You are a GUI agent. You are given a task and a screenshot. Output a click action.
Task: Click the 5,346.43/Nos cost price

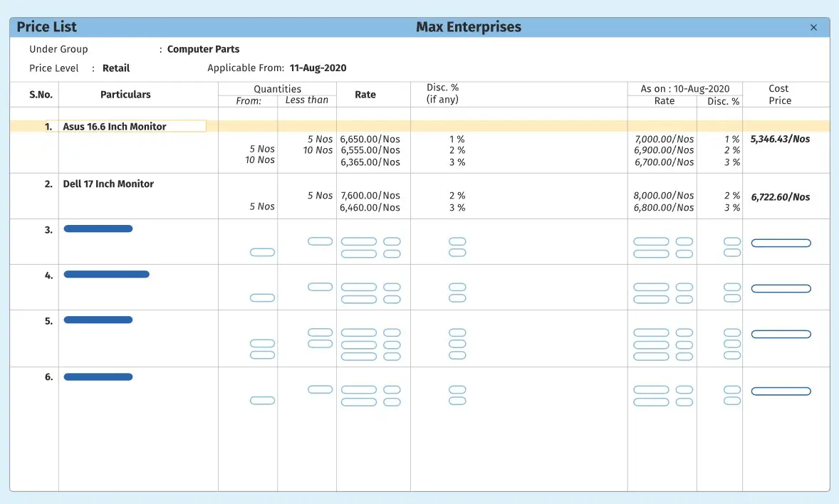coord(780,140)
